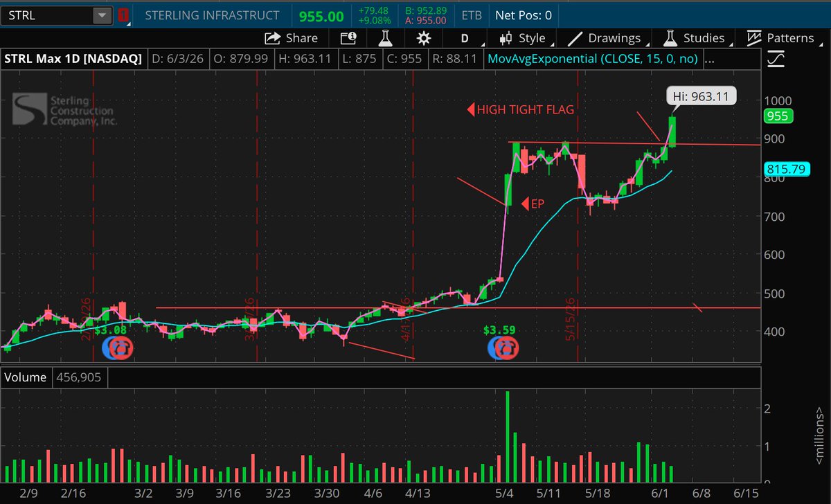
Task: Click the last price 955.00
Action: tap(321, 15)
